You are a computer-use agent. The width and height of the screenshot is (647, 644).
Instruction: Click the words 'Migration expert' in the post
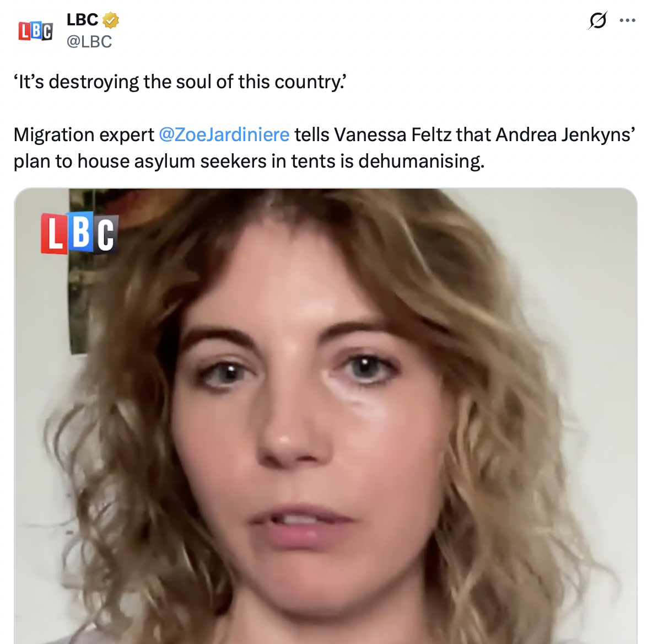pyautogui.click(x=84, y=135)
